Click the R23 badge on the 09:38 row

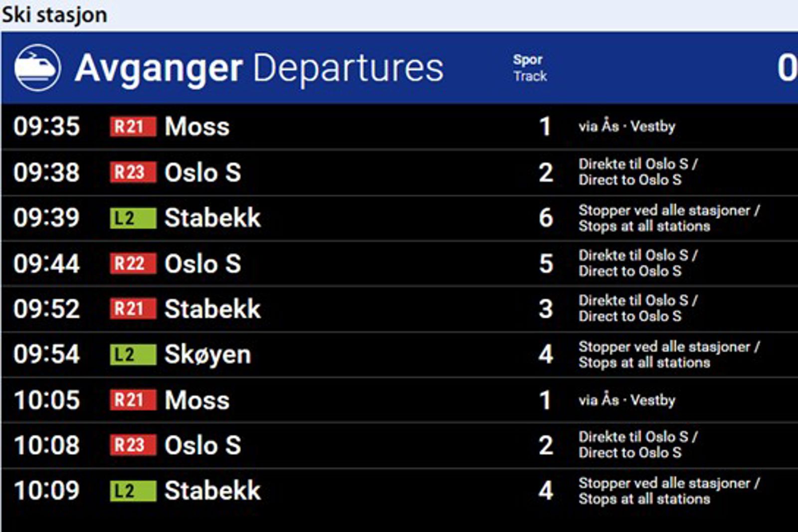pos(133,173)
